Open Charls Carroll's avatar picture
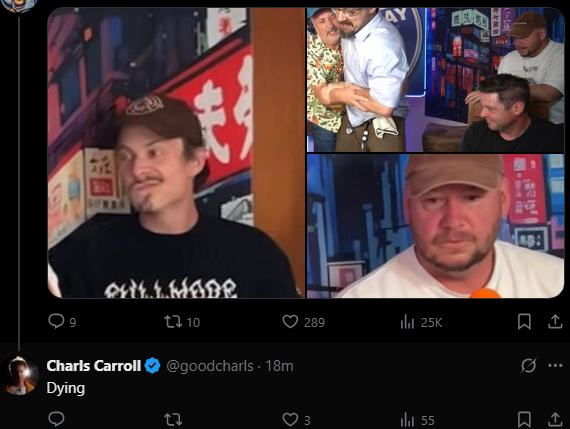This screenshot has width=570, height=429. [x=20, y=375]
